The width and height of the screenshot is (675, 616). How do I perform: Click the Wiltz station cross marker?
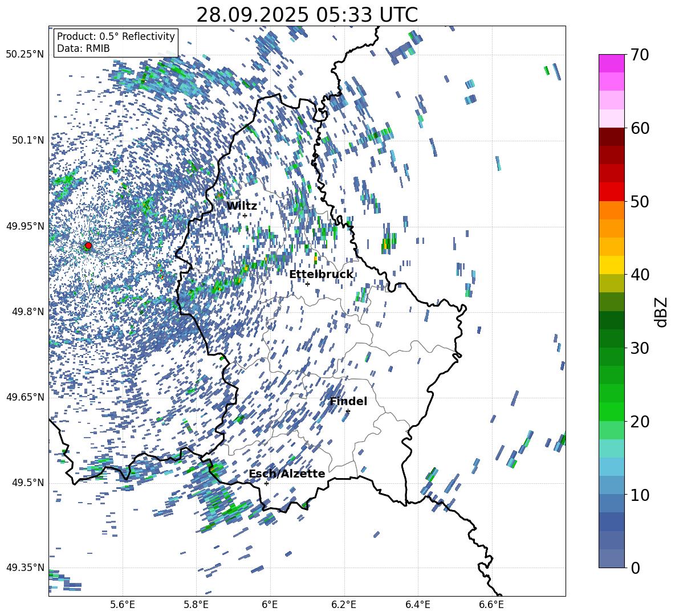pyautogui.click(x=245, y=215)
